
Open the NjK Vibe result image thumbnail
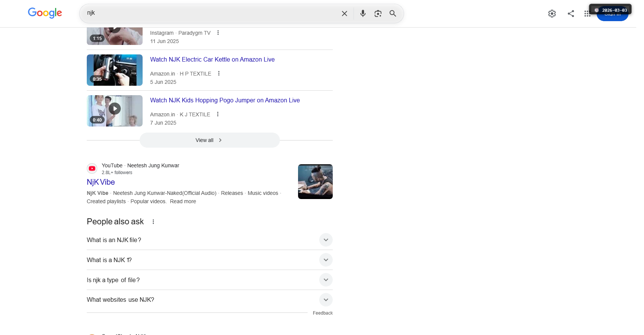(315, 182)
